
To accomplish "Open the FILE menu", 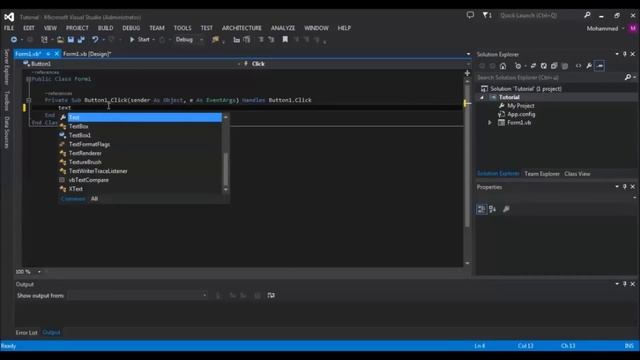I will [x=9, y=28].
